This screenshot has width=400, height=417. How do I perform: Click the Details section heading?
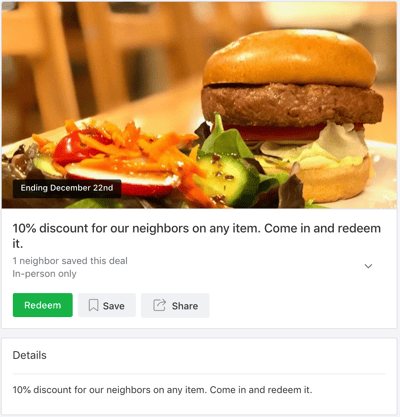(29, 355)
